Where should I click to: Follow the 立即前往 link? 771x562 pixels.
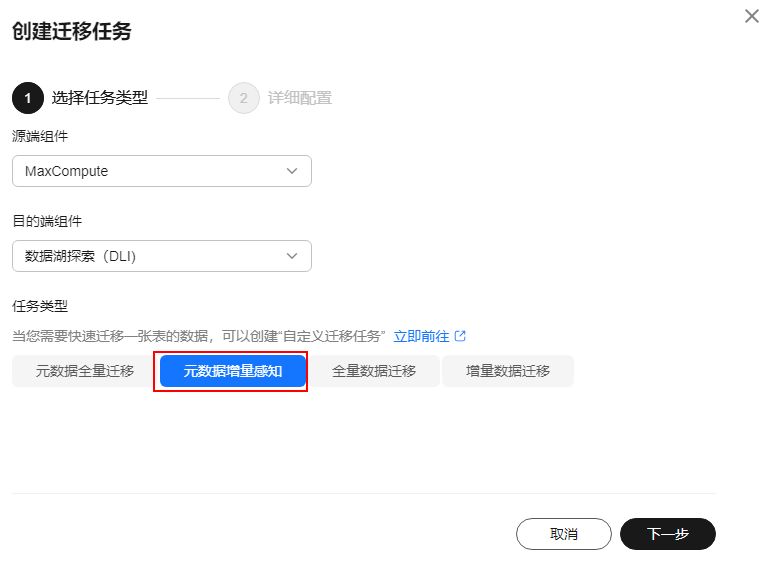click(421, 336)
